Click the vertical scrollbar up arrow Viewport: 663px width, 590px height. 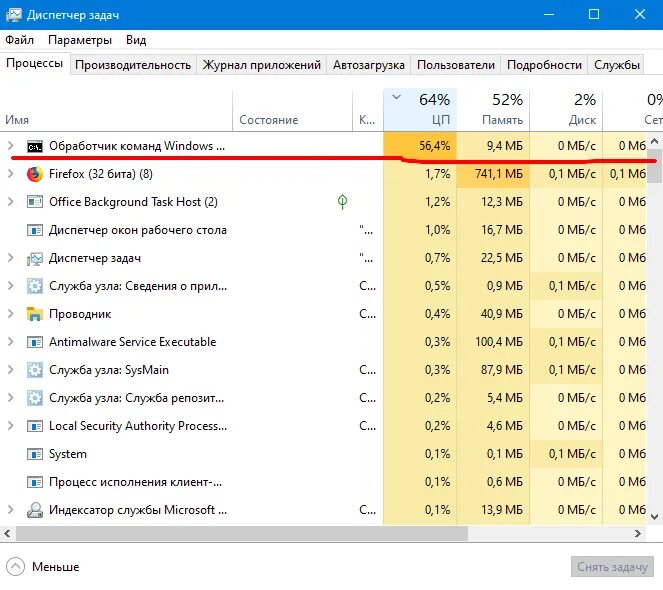click(655, 141)
